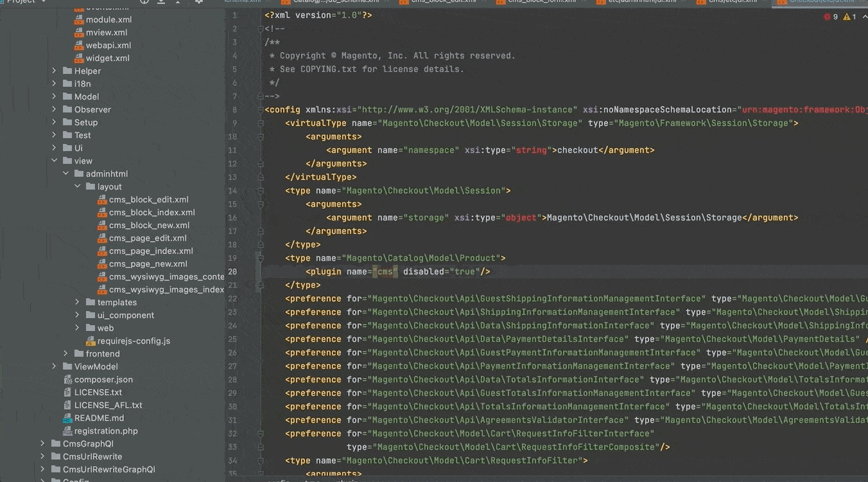Toggle fold marker at line 14 type tag
Viewport: 868px width, 482px height.
tap(261, 191)
